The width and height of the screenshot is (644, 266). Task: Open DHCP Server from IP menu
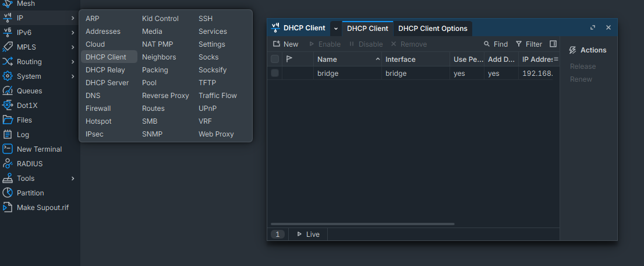[x=107, y=83]
